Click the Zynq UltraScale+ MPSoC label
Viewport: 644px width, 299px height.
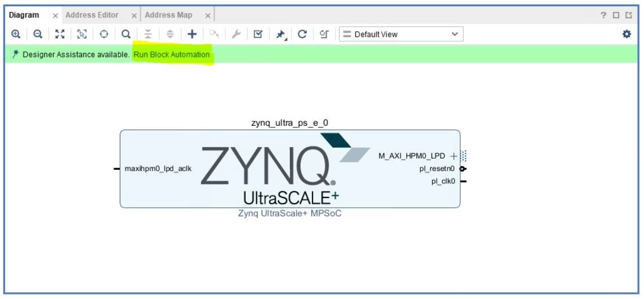pos(290,214)
